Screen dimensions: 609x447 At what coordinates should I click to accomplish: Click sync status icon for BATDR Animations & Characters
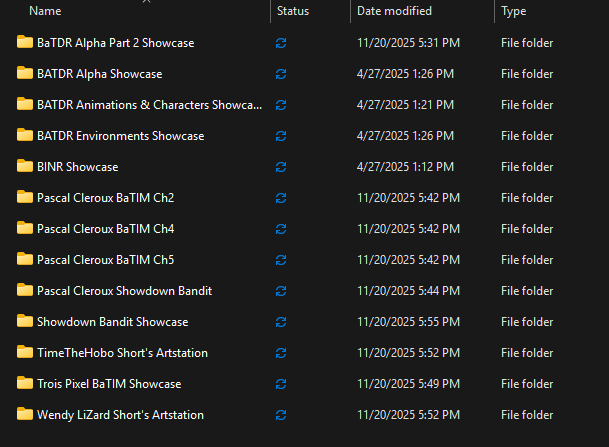[281, 105]
